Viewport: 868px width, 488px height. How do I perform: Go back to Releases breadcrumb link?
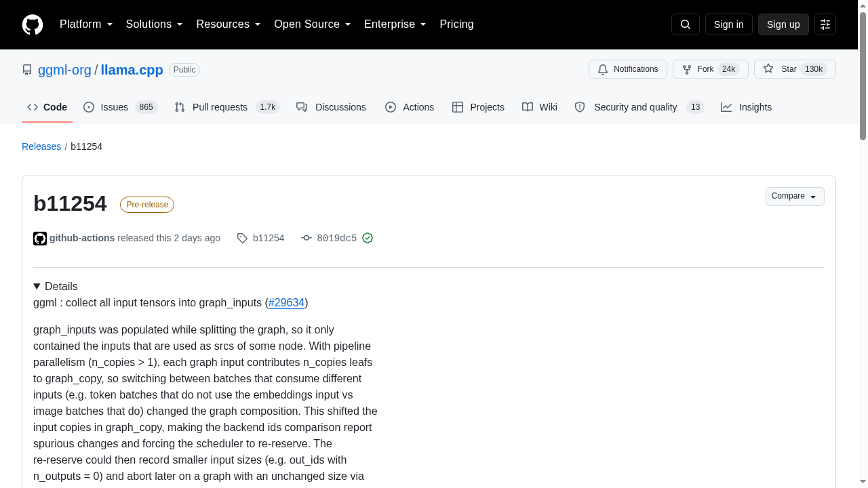point(41,146)
